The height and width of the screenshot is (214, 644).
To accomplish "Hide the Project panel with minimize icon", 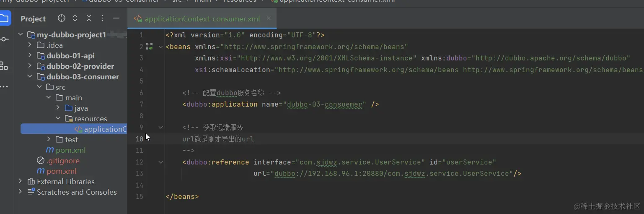I will (x=116, y=18).
